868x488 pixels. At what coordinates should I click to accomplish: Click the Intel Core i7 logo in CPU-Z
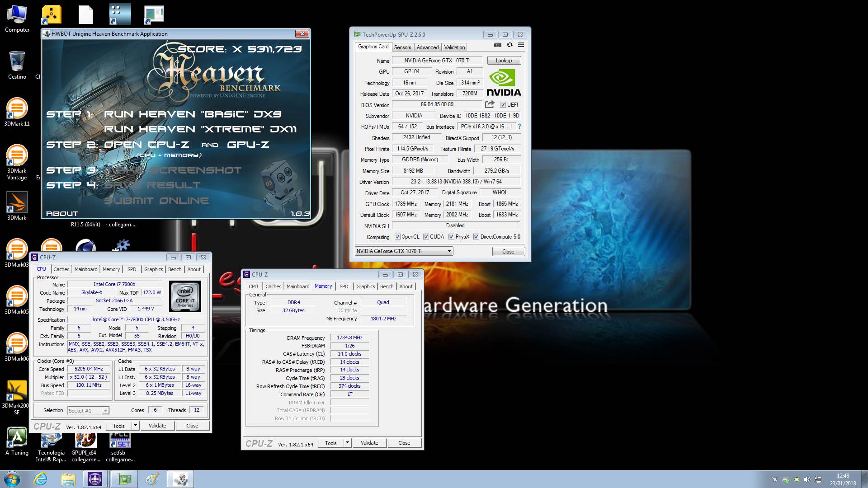[185, 296]
